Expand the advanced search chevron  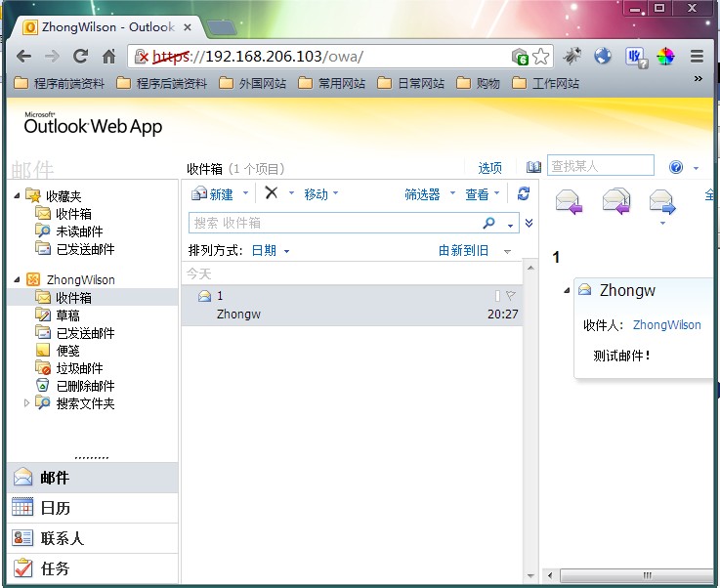click(529, 223)
